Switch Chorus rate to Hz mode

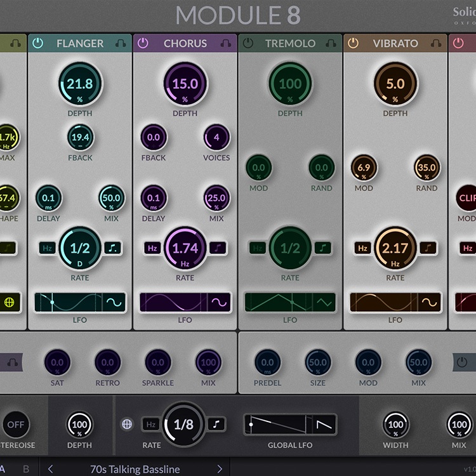coord(152,248)
